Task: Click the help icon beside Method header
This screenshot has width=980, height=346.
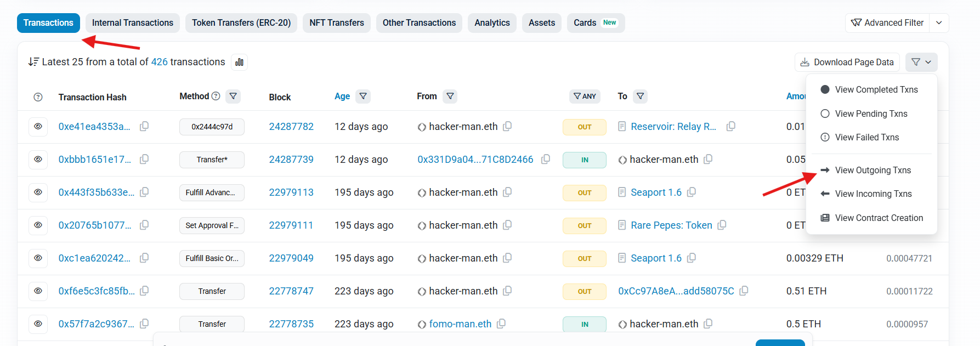Action: point(216,97)
